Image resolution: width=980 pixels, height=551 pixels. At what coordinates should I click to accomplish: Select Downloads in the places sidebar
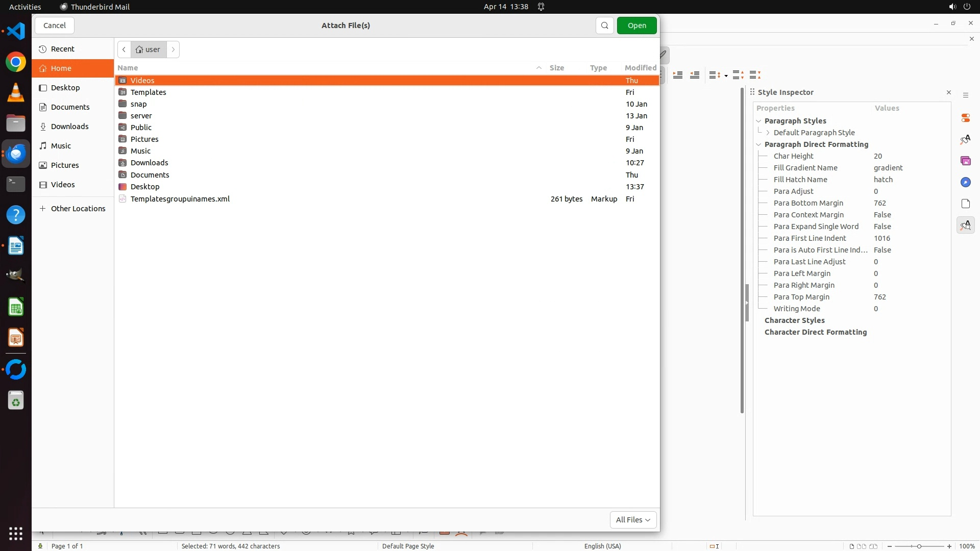tap(69, 127)
